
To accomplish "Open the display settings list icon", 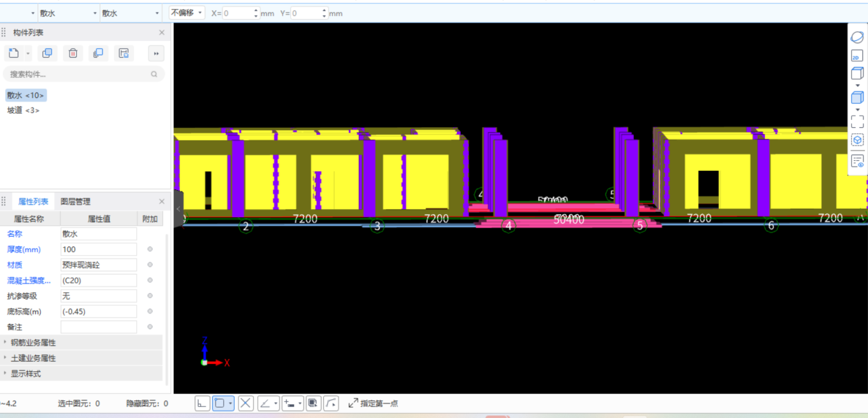I will [x=857, y=161].
